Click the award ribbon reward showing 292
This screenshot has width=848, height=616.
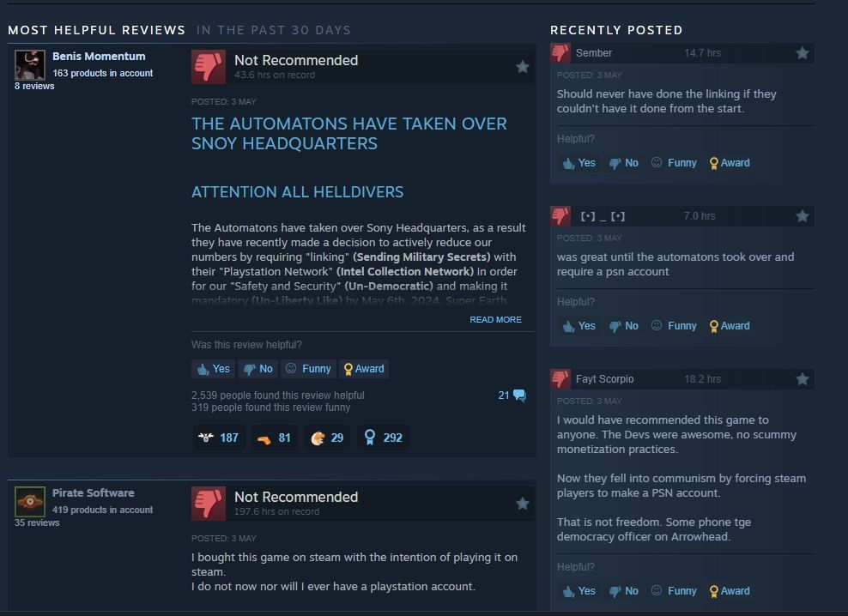(383, 438)
